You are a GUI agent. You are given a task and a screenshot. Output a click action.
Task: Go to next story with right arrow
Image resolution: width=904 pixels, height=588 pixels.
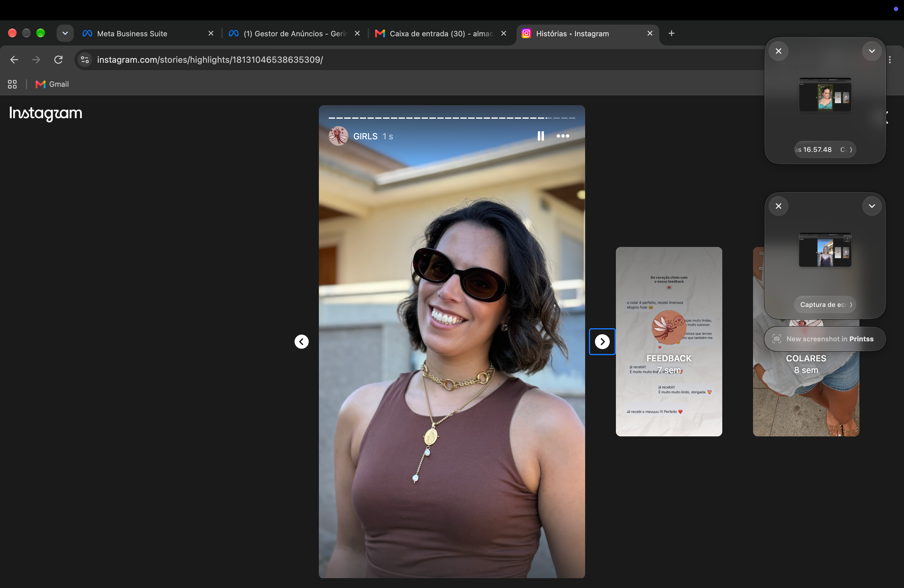coord(602,341)
